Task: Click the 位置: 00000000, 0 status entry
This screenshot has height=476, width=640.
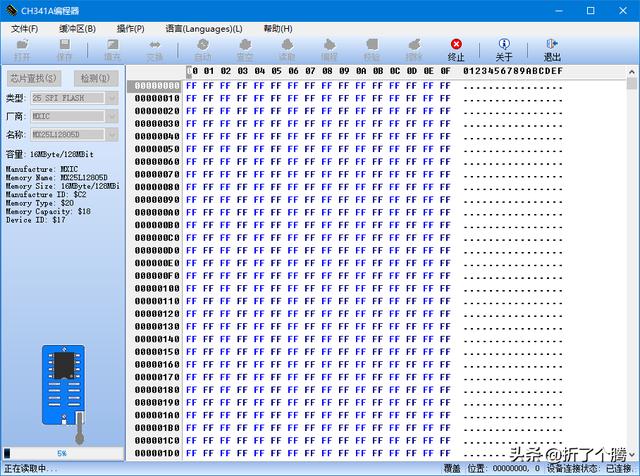Action: click(504, 469)
